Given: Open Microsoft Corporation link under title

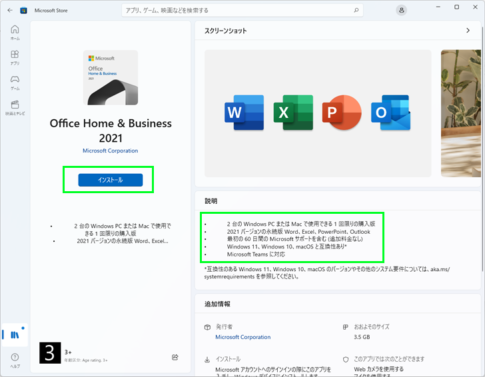Looking at the screenshot, I should [x=110, y=151].
